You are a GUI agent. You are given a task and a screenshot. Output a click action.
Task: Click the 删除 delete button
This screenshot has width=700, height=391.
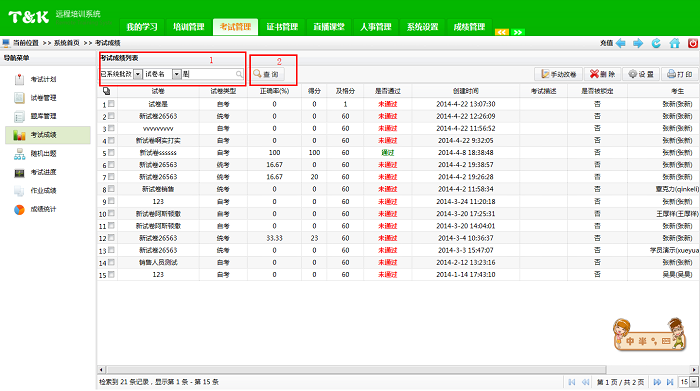point(603,74)
